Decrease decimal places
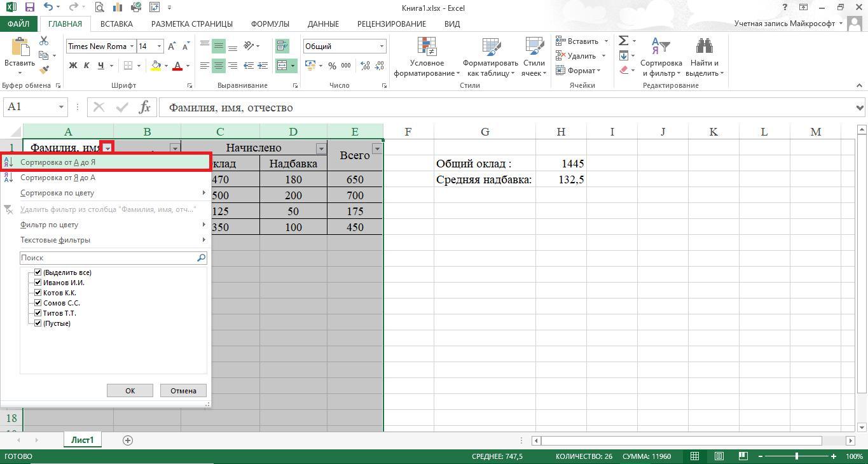This screenshot has width=868, height=464. pyautogui.click(x=380, y=66)
